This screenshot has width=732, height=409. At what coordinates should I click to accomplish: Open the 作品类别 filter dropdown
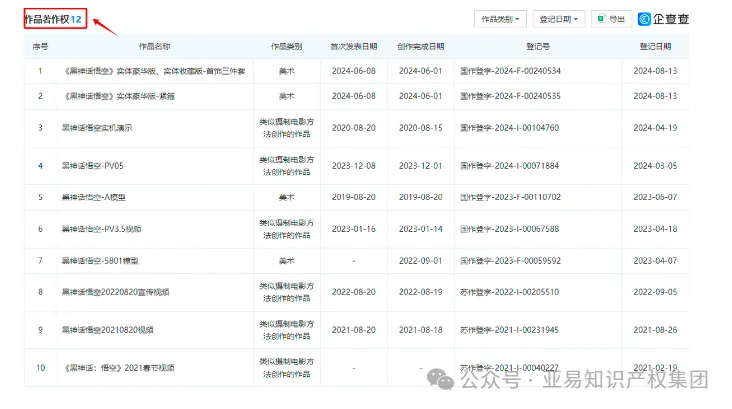tap(500, 19)
